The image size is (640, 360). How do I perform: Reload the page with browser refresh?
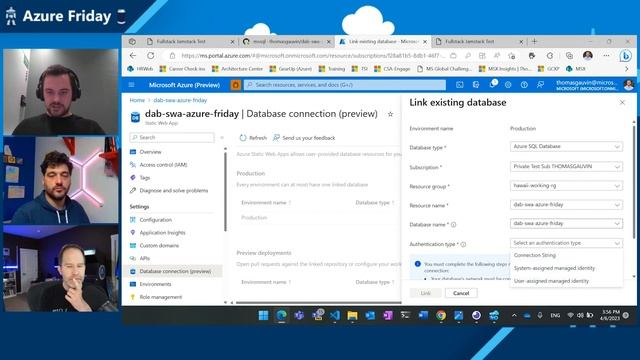coord(151,56)
